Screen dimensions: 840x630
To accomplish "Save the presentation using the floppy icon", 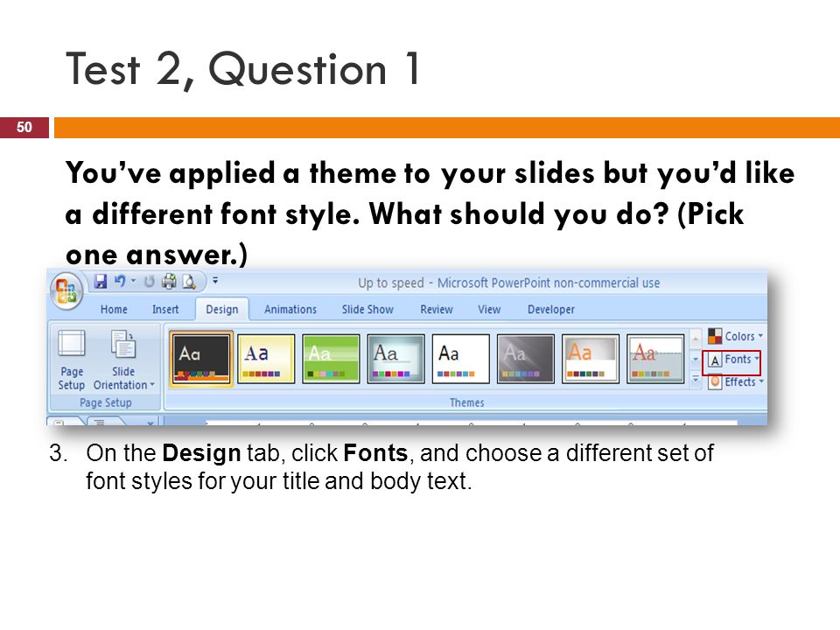I will [x=100, y=281].
